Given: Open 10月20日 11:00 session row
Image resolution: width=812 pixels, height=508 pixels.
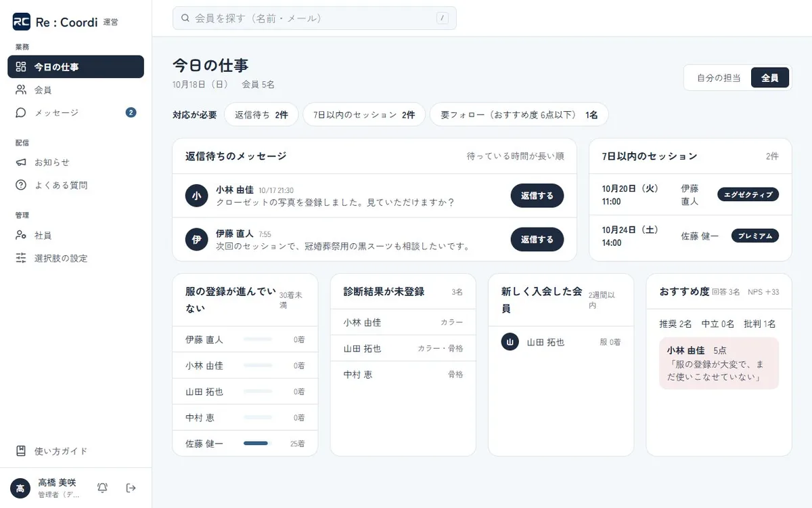Looking at the screenshot, I should coord(690,194).
